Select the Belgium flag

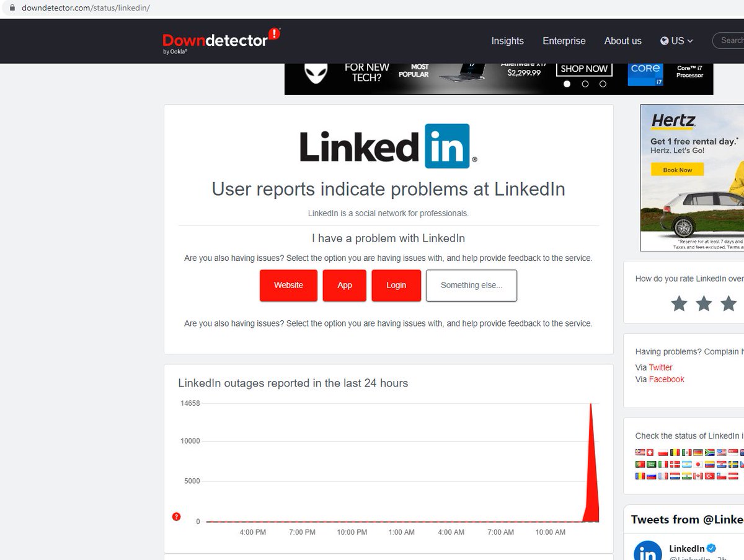[x=675, y=452]
